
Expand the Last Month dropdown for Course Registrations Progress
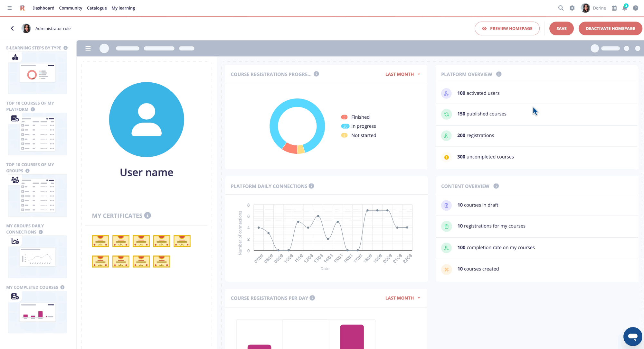click(x=402, y=74)
